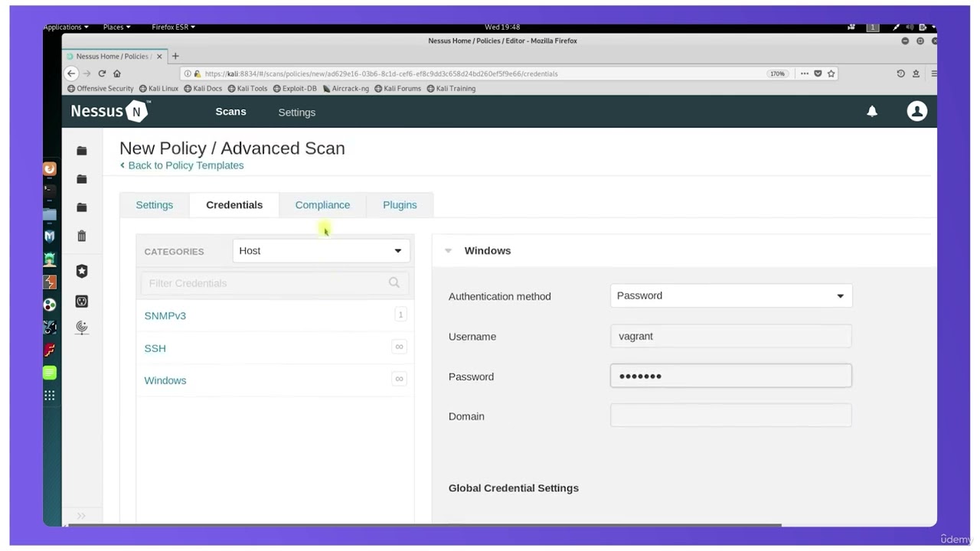This screenshot has height=551, width=980.
Task: Open a new browser tab
Action: point(175,56)
